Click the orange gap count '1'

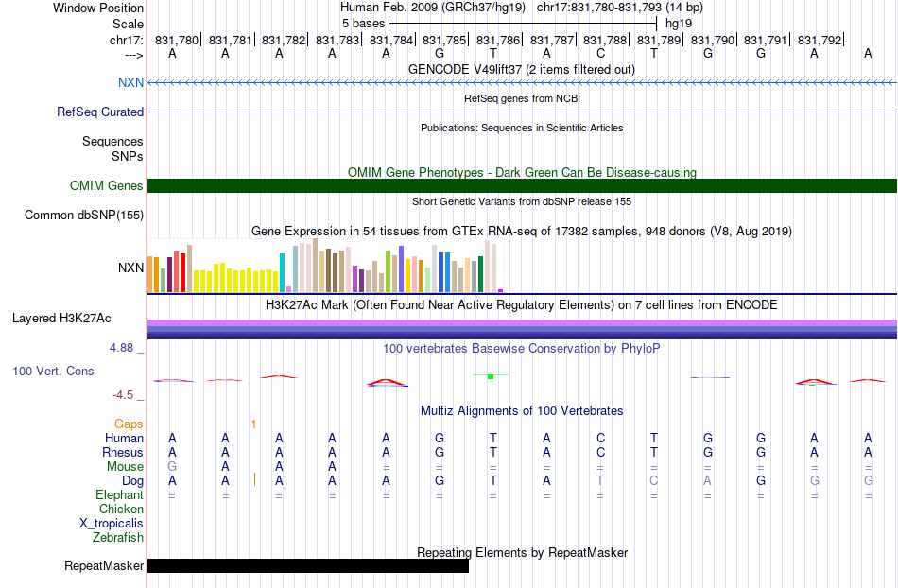point(253,424)
